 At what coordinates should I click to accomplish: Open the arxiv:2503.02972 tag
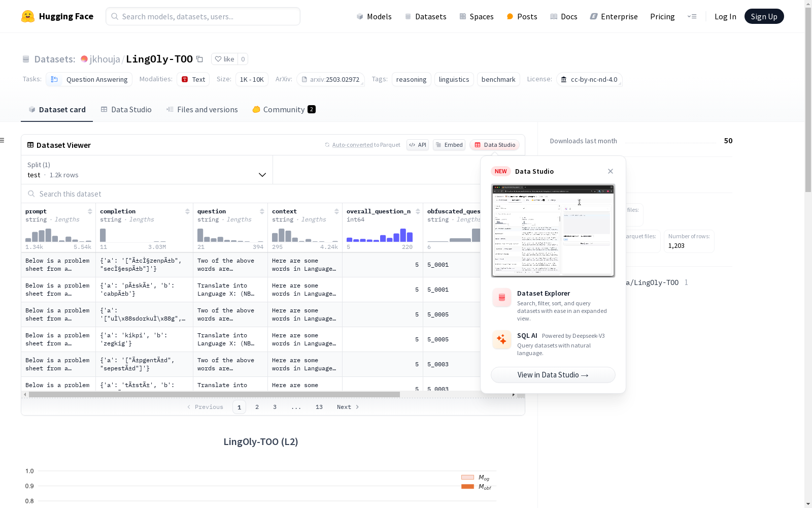click(330, 79)
